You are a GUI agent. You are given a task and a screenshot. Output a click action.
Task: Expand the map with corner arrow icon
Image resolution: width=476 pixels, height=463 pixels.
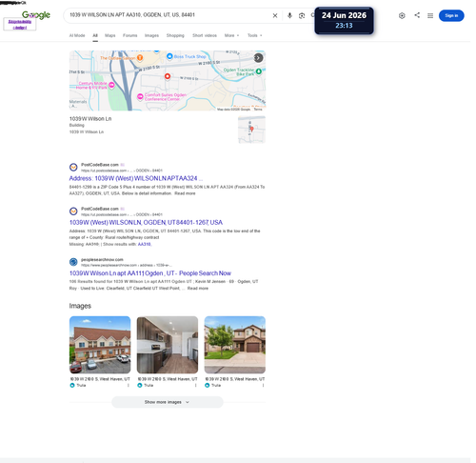(258, 58)
